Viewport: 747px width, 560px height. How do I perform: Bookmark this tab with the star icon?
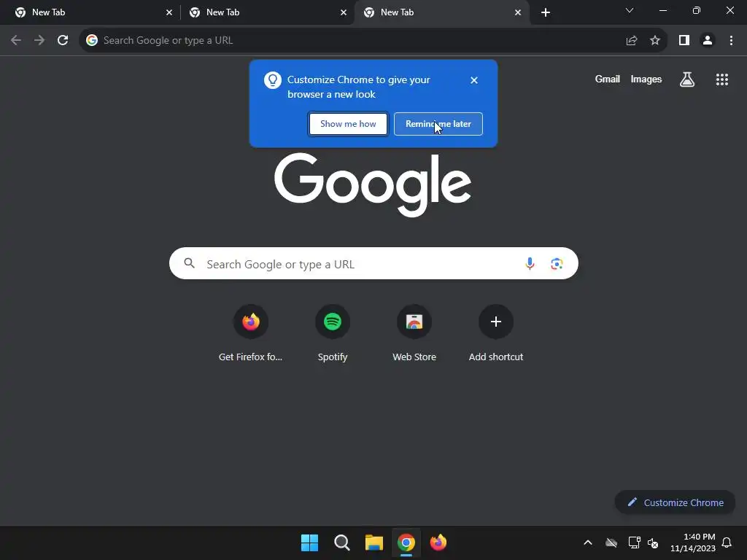coord(655,41)
